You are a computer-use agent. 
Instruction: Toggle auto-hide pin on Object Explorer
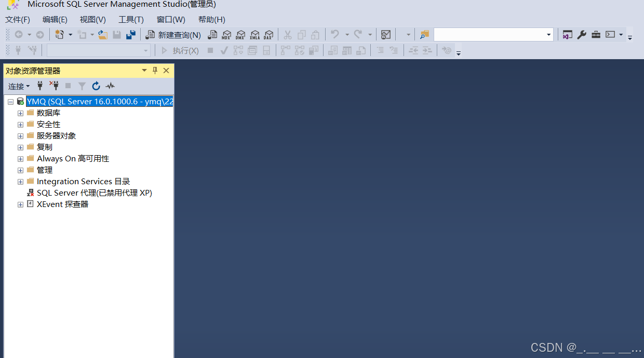tap(155, 71)
